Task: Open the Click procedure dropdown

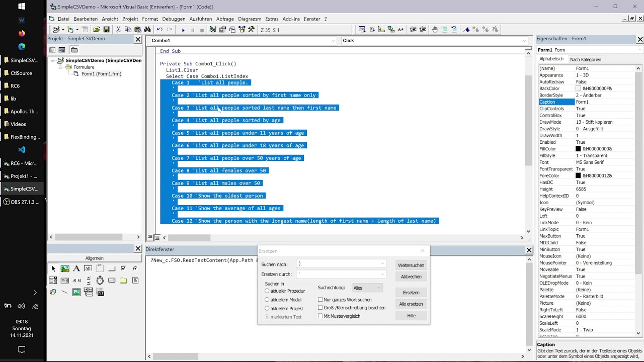Action: click(x=524, y=41)
